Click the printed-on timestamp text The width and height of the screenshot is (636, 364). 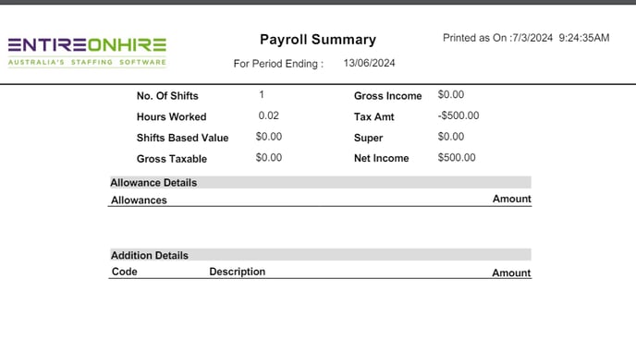(x=526, y=38)
